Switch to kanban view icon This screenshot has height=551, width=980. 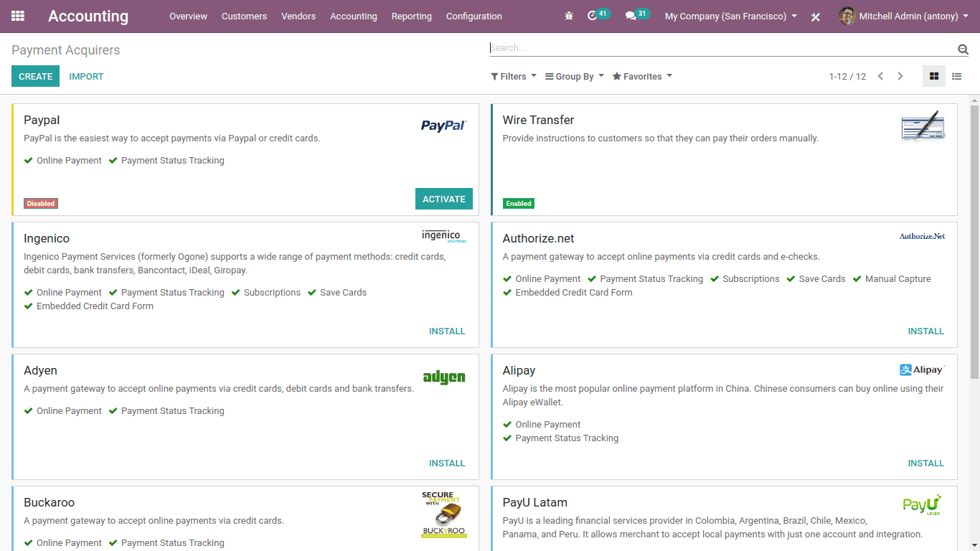coord(934,76)
